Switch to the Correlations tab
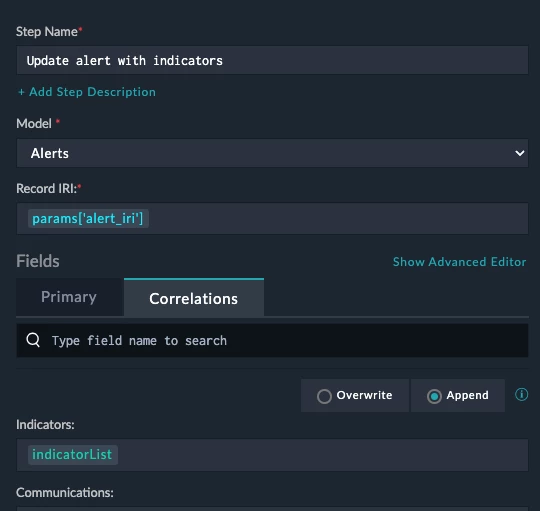The width and height of the screenshot is (540, 511). coord(194,298)
